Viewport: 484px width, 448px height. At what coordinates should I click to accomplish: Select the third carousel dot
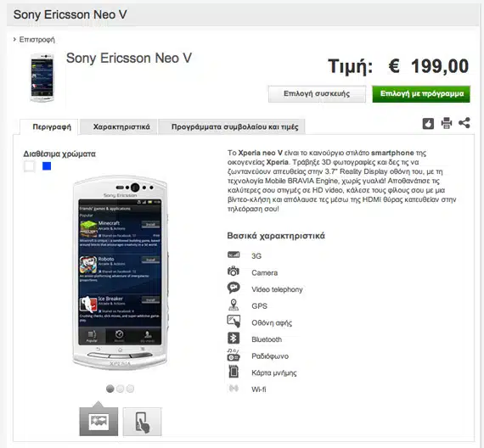click(x=130, y=389)
